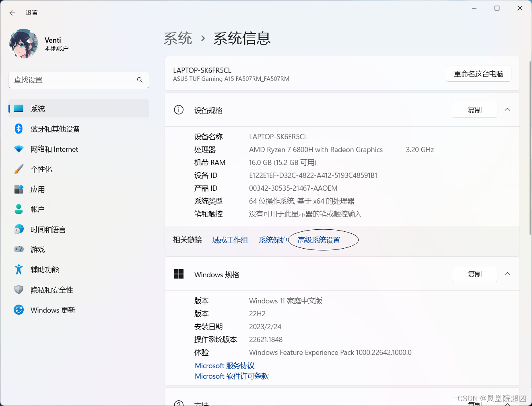532x406 pixels.
Task: Click the device ID value E122E1EF-D32C-4822-A412-5193C48591B1
Action: pyautogui.click(x=313, y=175)
